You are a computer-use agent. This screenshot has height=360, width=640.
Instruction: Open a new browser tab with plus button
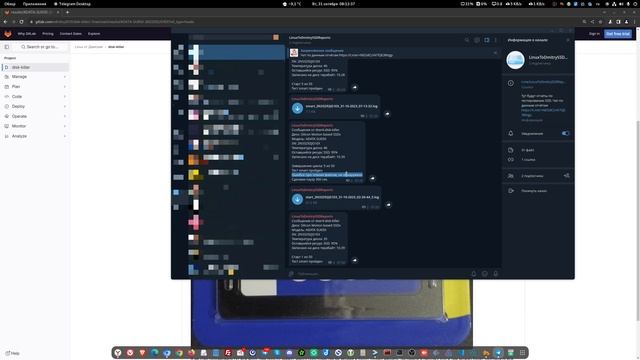[x=67, y=12]
